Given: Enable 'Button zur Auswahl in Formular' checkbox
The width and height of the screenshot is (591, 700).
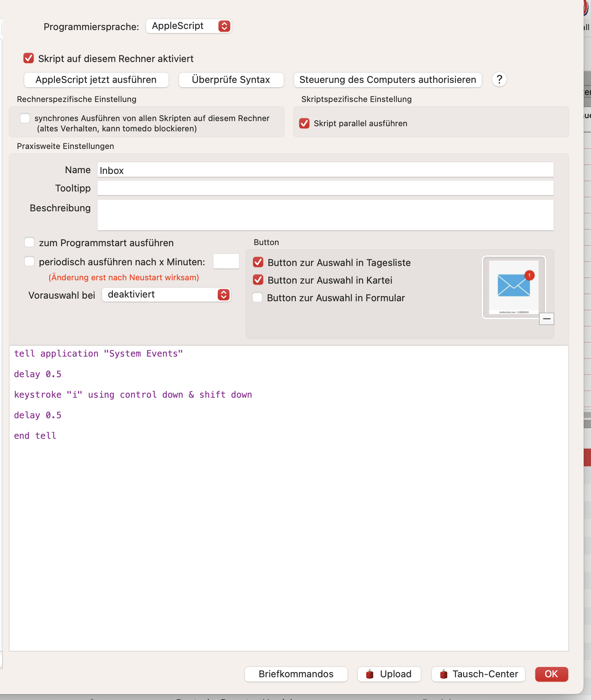Looking at the screenshot, I should 257,298.
